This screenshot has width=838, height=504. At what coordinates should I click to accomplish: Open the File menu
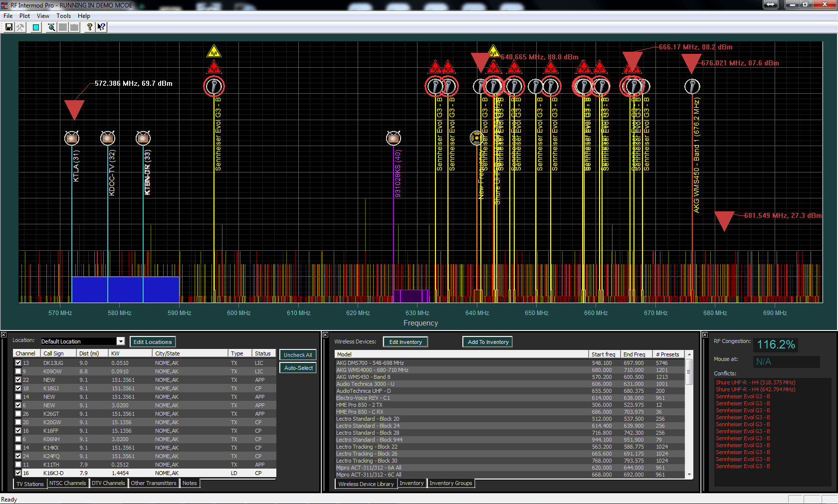point(8,16)
